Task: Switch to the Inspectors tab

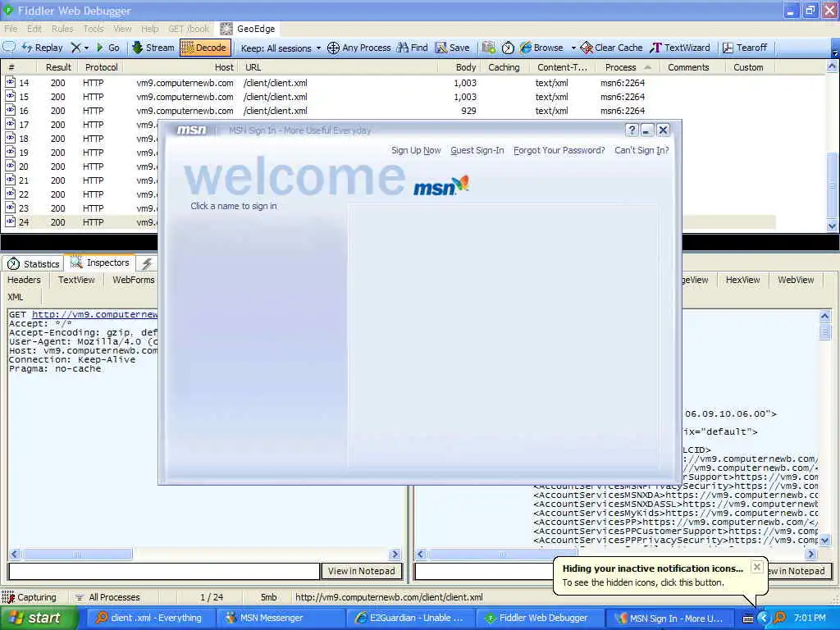Action: point(99,262)
